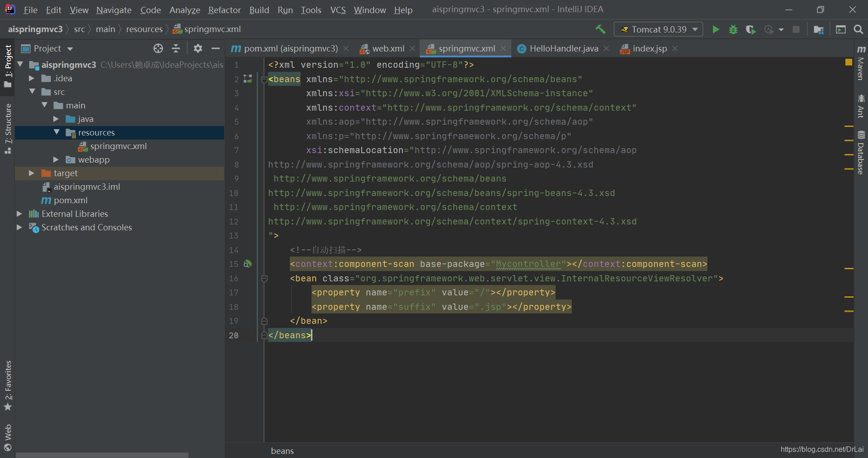
Task: Click the gutter icon on line 2
Action: [248, 79]
